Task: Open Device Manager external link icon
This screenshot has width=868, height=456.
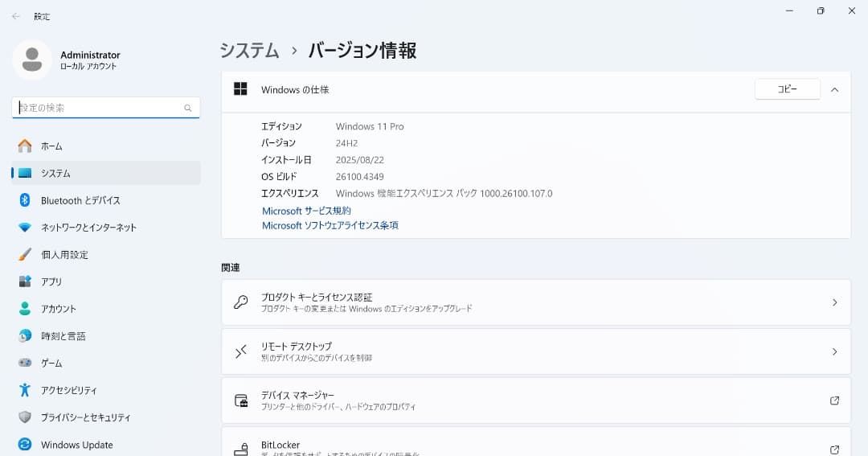Action: (834, 401)
